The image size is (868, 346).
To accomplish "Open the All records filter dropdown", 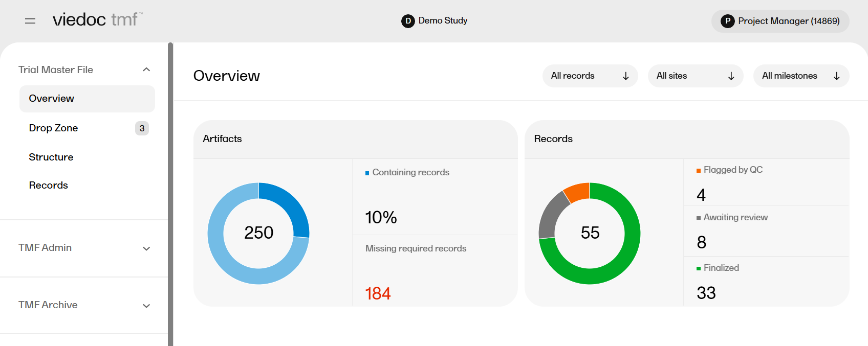I will tap(590, 76).
